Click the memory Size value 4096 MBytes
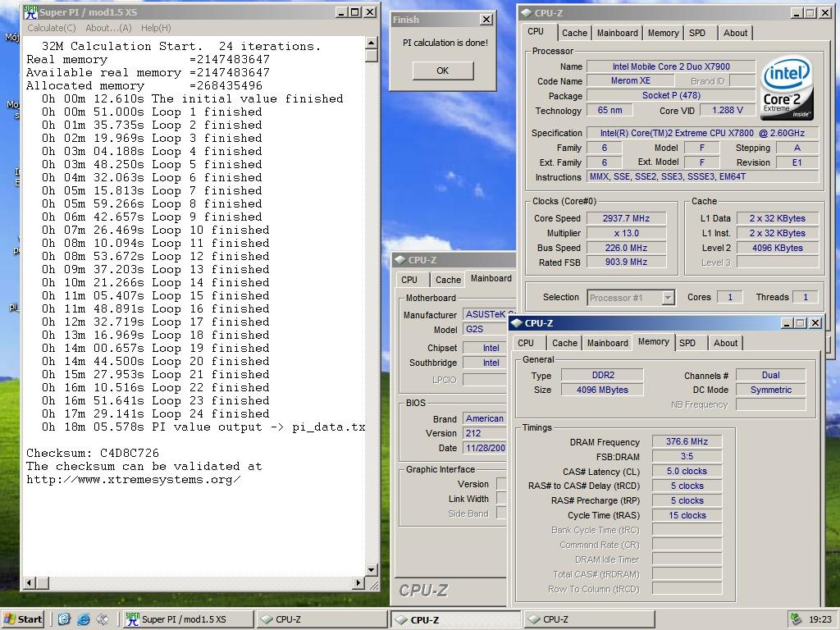Screen dimensions: 840x630 pos(602,390)
